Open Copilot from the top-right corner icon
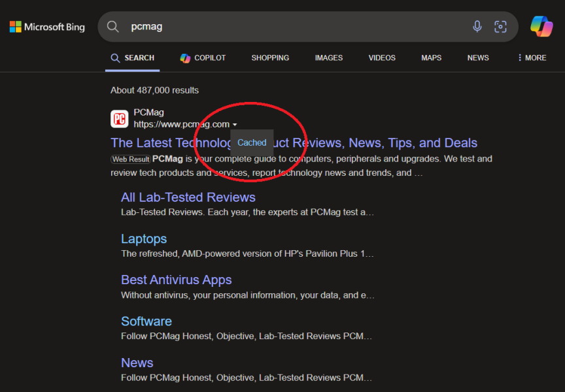This screenshot has width=565, height=392. point(541,26)
